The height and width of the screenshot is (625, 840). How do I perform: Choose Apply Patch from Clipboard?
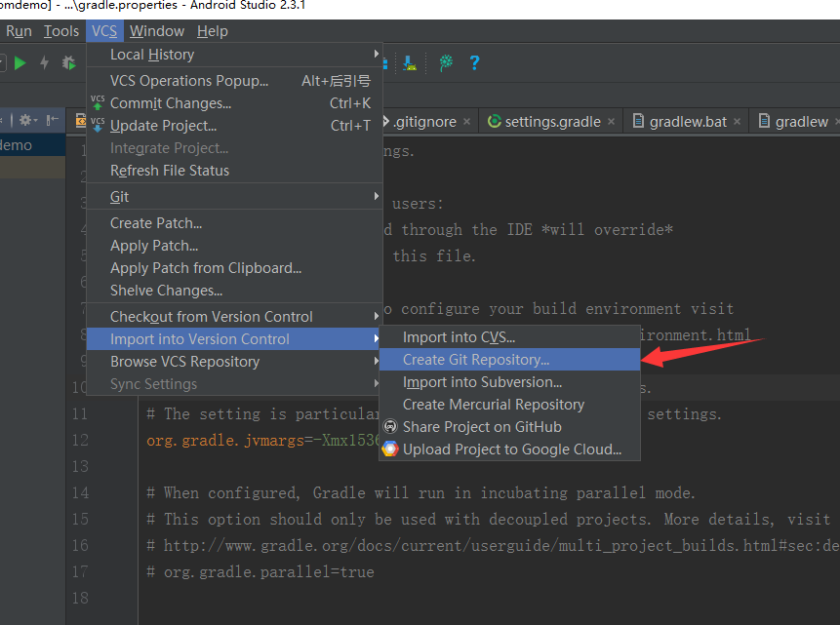tap(234, 268)
